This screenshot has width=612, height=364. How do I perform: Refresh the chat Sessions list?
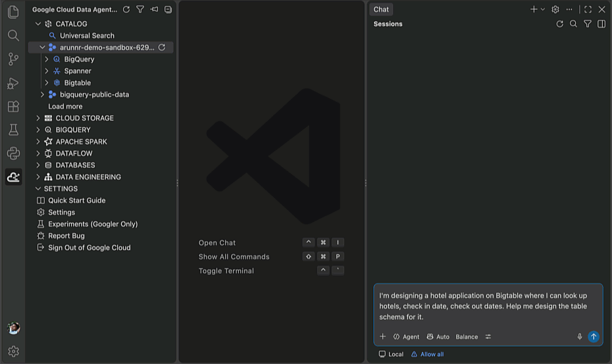pos(560,24)
